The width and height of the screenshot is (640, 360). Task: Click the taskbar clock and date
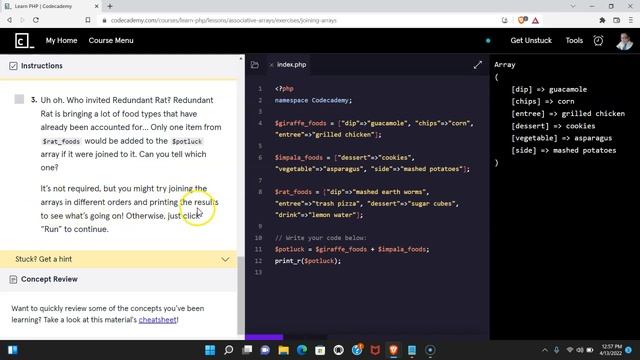click(x=611, y=350)
